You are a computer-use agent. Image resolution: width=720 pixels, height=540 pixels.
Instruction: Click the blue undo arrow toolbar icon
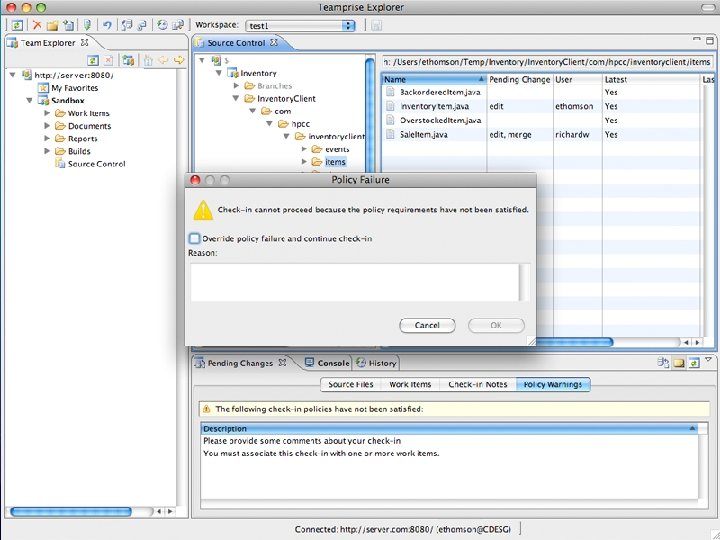pos(107,25)
